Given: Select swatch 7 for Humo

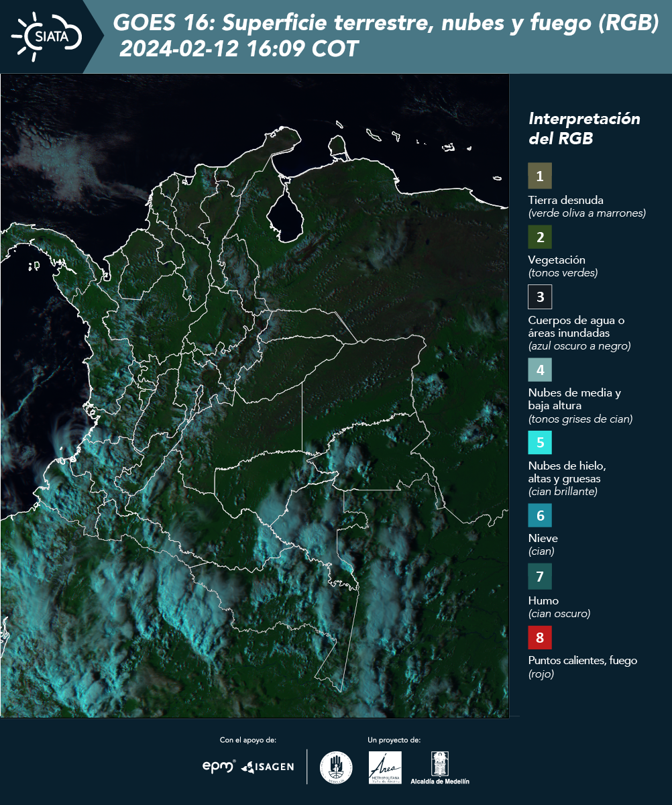Looking at the screenshot, I should 540,576.
